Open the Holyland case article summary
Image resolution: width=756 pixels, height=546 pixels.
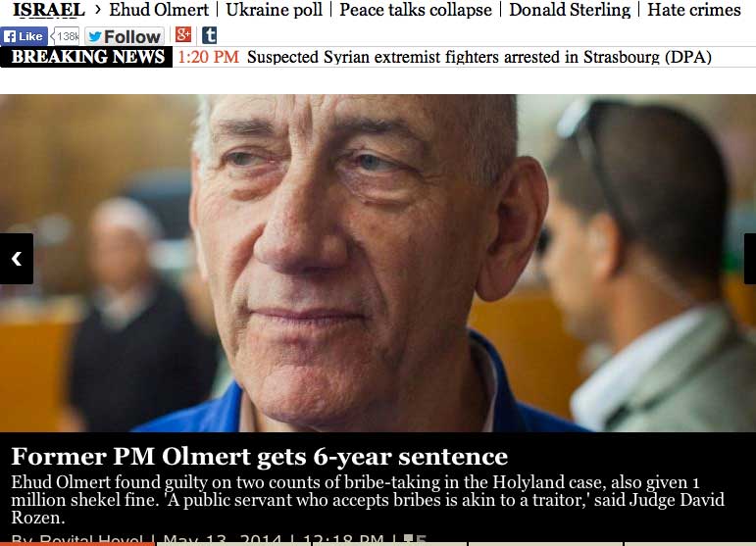[x=368, y=500]
